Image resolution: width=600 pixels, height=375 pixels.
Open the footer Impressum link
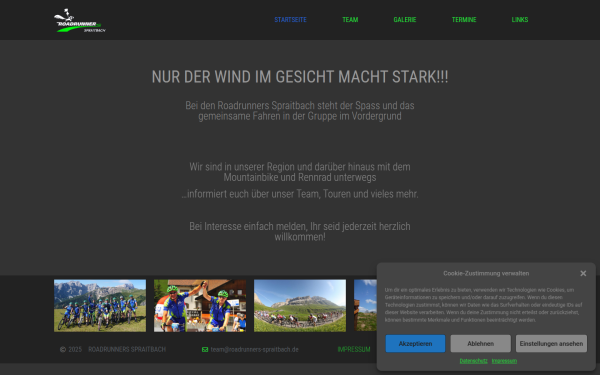[x=354, y=349]
